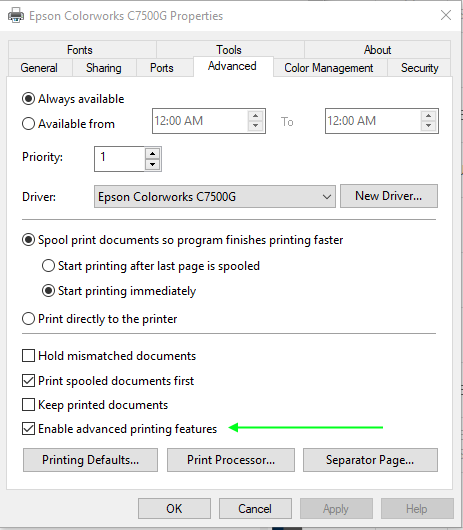
Task: Click the Priority number field
Action: (x=120, y=159)
